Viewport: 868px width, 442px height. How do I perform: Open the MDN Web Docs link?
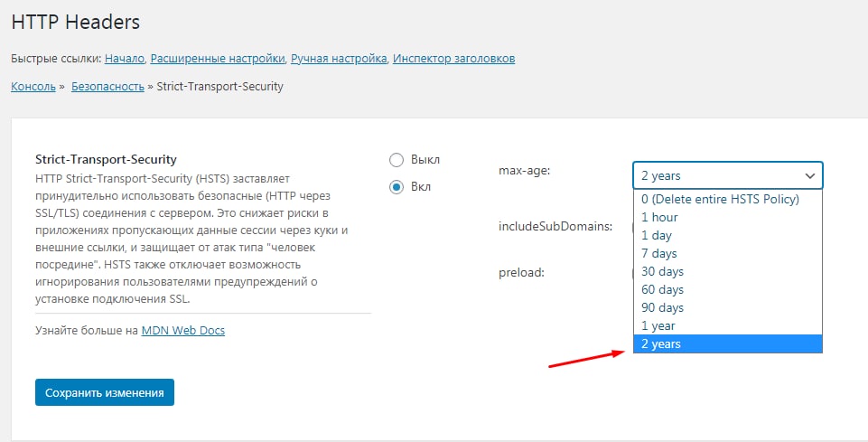click(183, 330)
